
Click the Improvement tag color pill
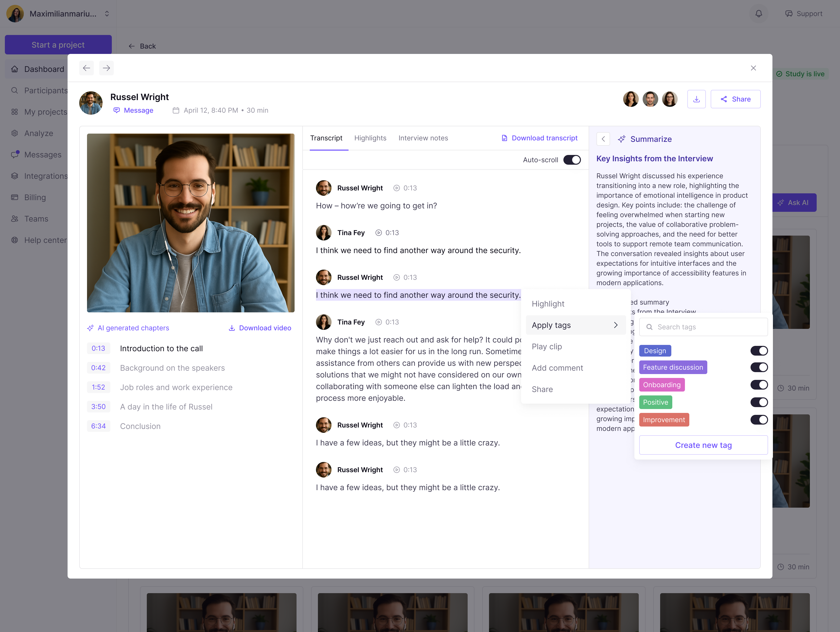point(664,419)
